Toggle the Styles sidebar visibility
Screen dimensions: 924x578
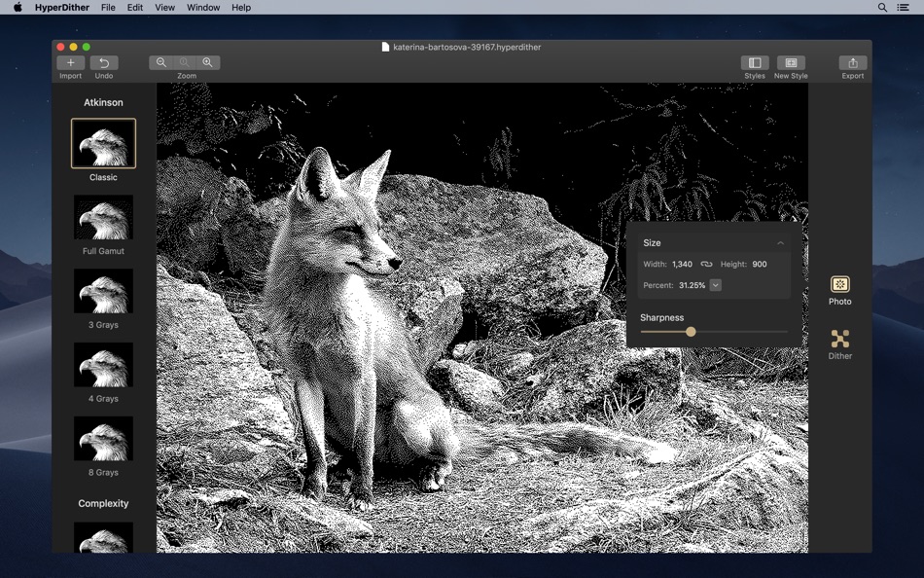755,63
